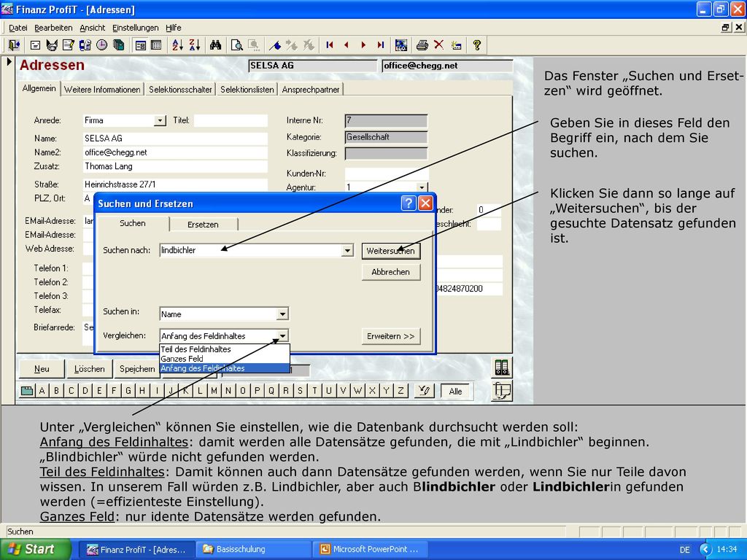Click the documents icon beside Alle
747x560 pixels.
click(x=502, y=392)
